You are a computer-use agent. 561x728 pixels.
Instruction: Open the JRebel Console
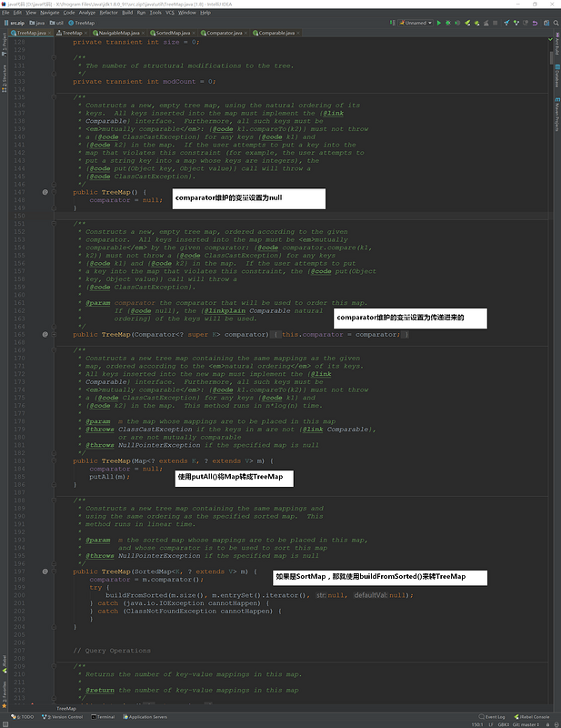point(531,717)
